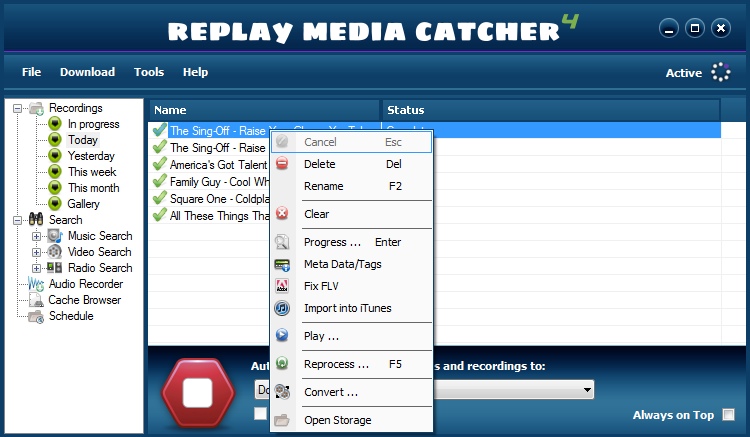
Task: Click the Active spinner status icon
Action: click(x=720, y=72)
